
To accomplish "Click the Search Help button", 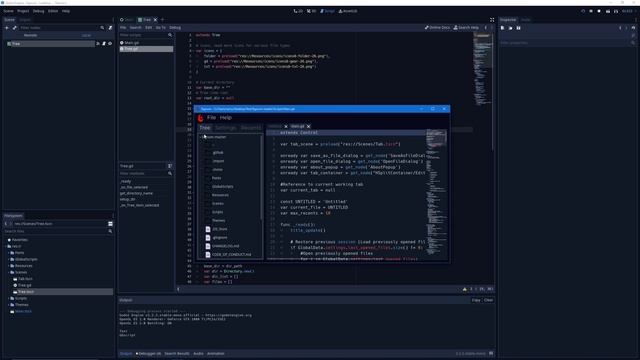I will coord(466,28).
